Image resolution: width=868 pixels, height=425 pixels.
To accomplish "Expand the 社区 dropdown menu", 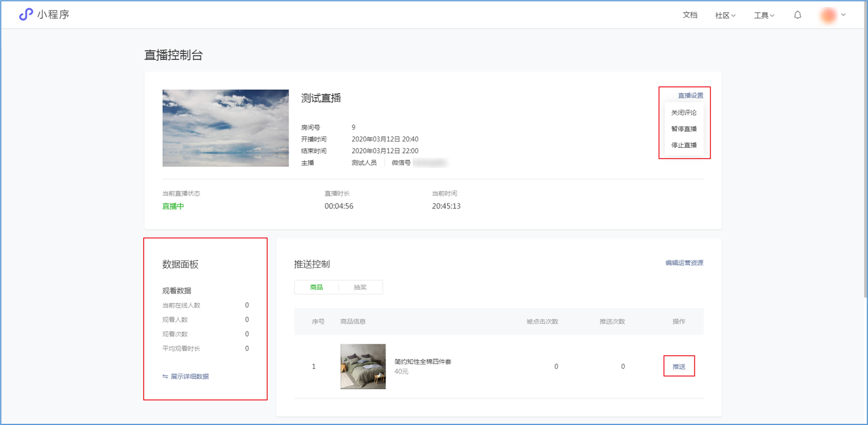I will pos(725,16).
